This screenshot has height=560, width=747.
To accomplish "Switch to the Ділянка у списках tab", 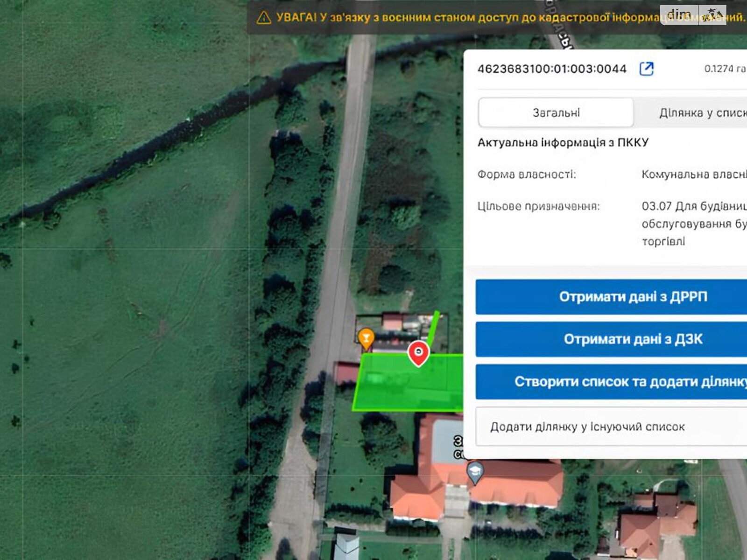I will click(x=691, y=112).
